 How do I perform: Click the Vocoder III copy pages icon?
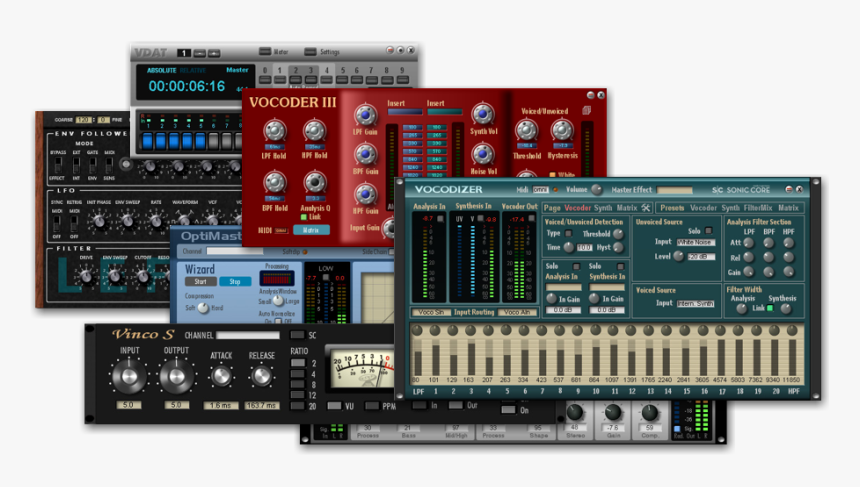(586, 111)
